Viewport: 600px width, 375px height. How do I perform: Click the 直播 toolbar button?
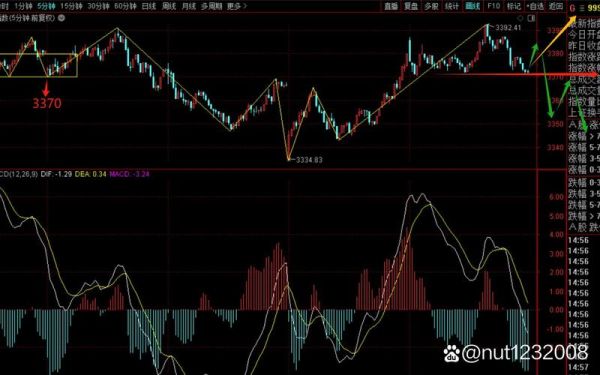[x=391, y=6]
